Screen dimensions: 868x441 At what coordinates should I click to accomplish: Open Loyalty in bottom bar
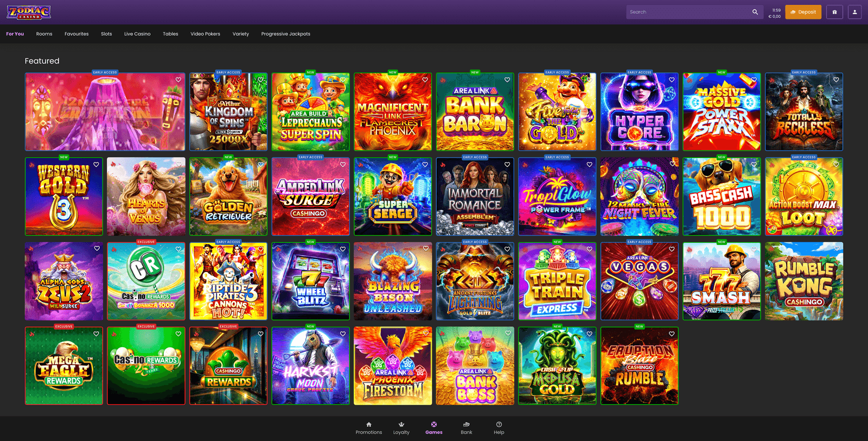click(401, 428)
